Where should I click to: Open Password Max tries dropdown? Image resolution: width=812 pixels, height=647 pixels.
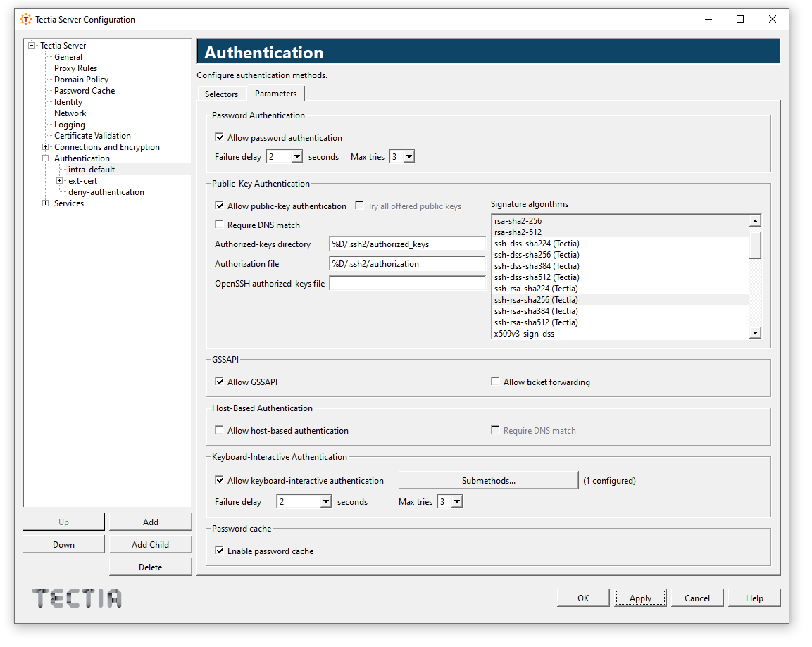[409, 156]
